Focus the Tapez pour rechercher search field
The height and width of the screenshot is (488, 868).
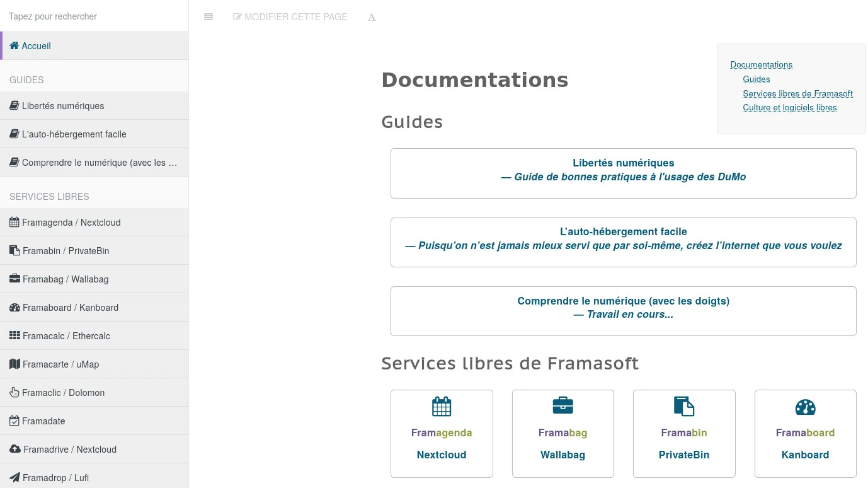coord(94,16)
